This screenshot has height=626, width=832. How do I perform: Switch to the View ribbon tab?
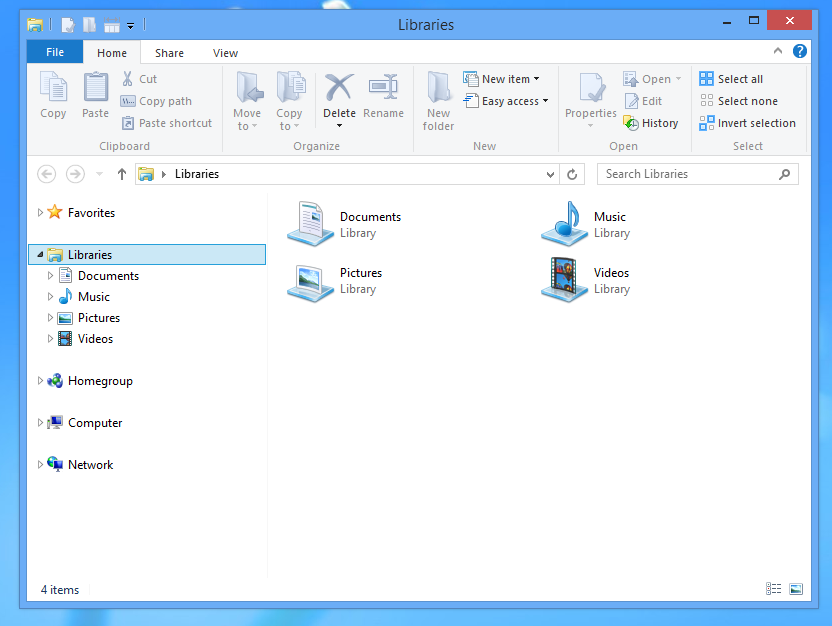click(225, 53)
